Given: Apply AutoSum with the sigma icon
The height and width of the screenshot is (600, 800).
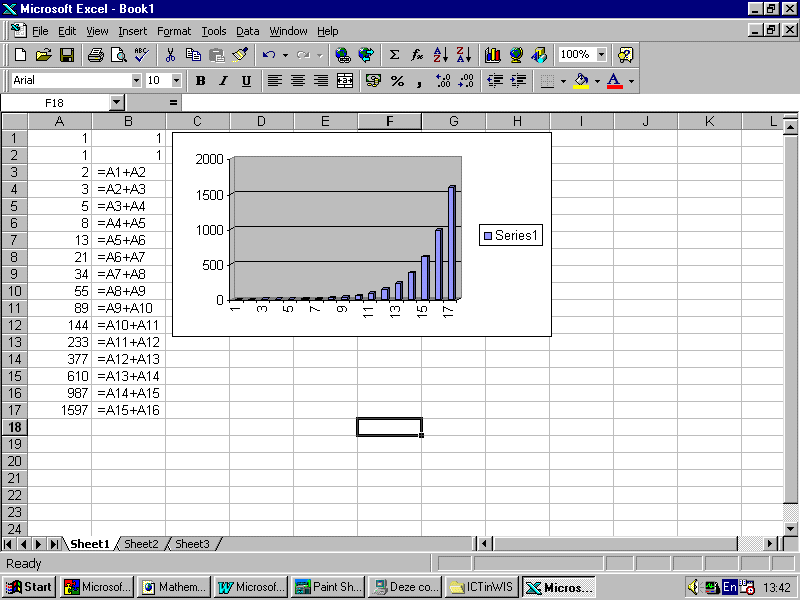Looking at the screenshot, I should 394,55.
